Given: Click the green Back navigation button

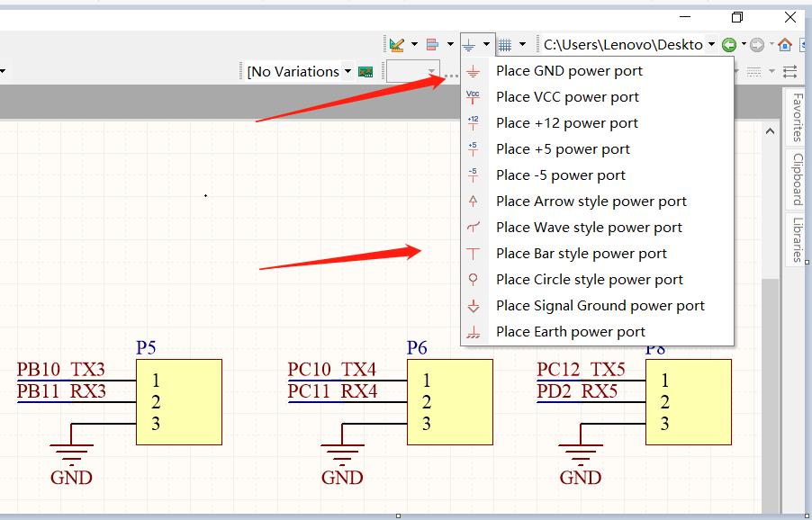Looking at the screenshot, I should pos(729,45).
